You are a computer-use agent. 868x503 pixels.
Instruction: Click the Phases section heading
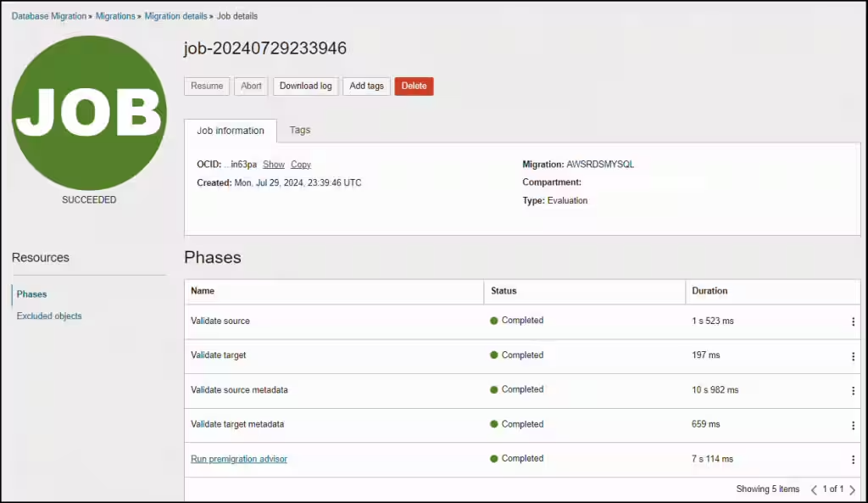[x=213, y=258]
